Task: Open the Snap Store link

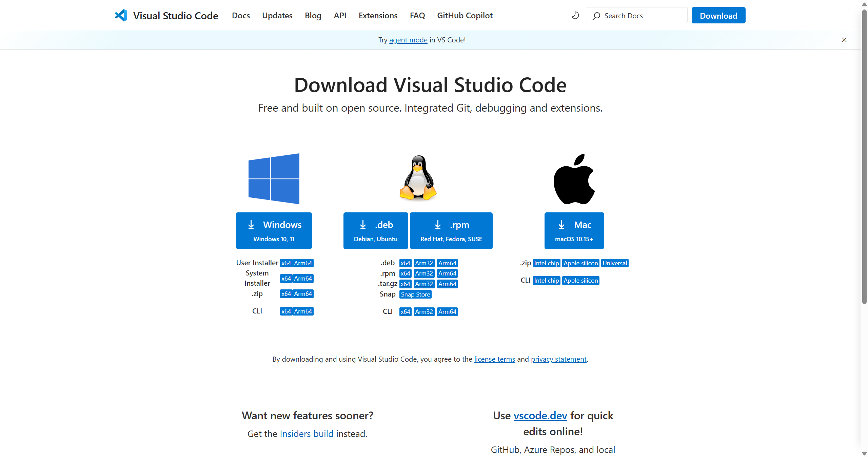Action: click(416, 294)
